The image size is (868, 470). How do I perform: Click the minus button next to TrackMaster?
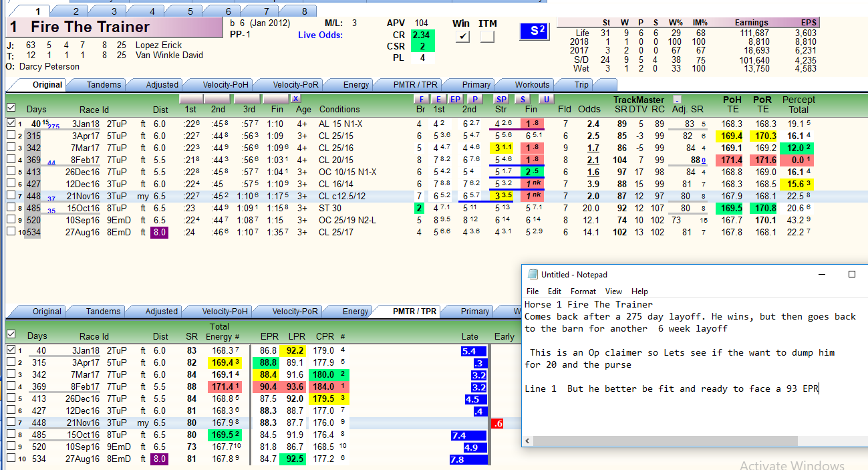[x=677, y=100]
